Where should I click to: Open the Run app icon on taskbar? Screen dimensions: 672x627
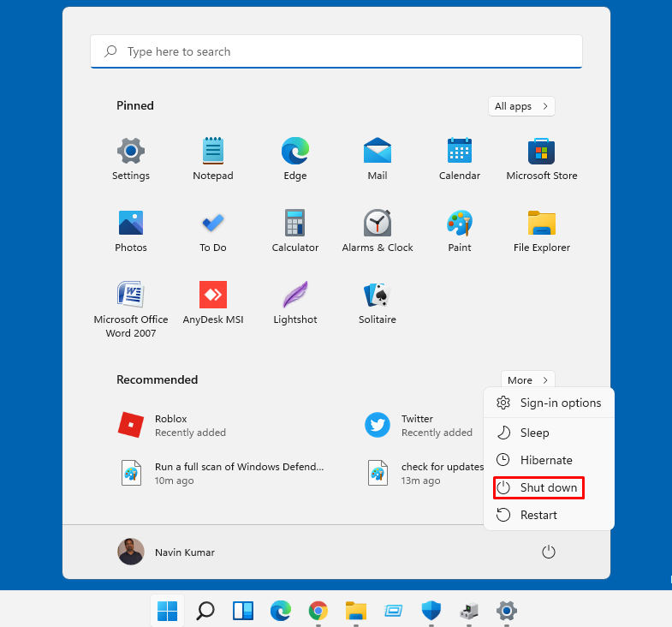tap(394, 611)
